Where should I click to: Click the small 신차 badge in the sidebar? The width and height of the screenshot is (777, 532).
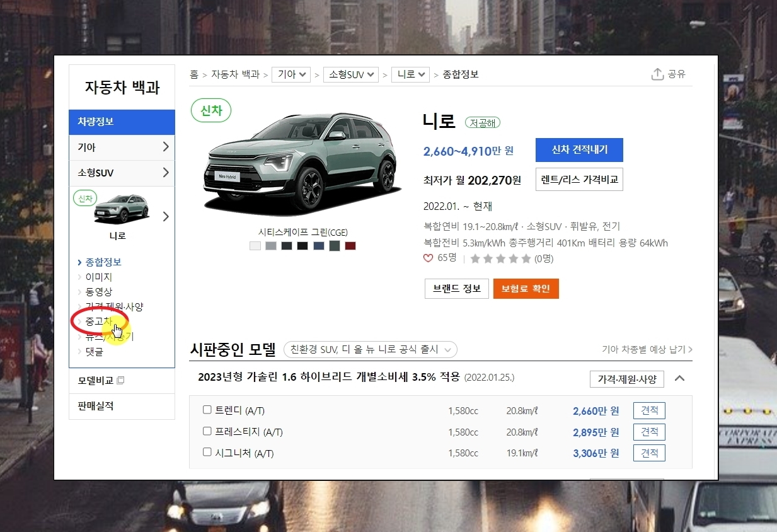tap(85, 199)
